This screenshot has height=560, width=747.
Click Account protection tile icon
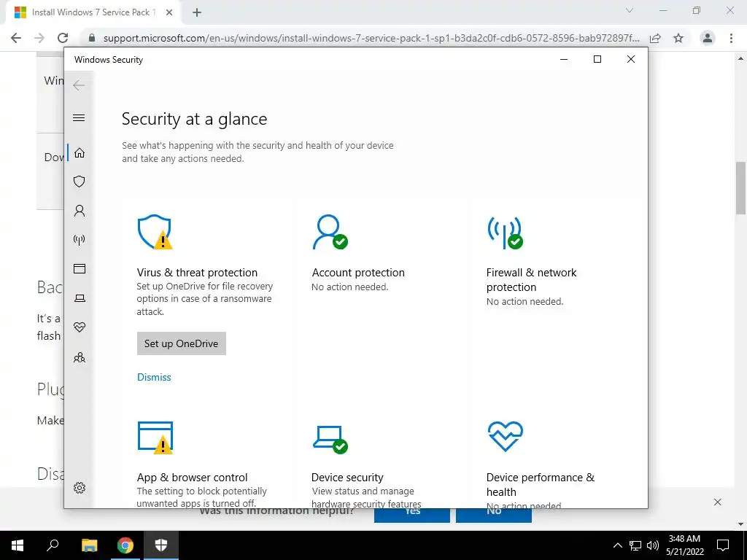[330, 232]
